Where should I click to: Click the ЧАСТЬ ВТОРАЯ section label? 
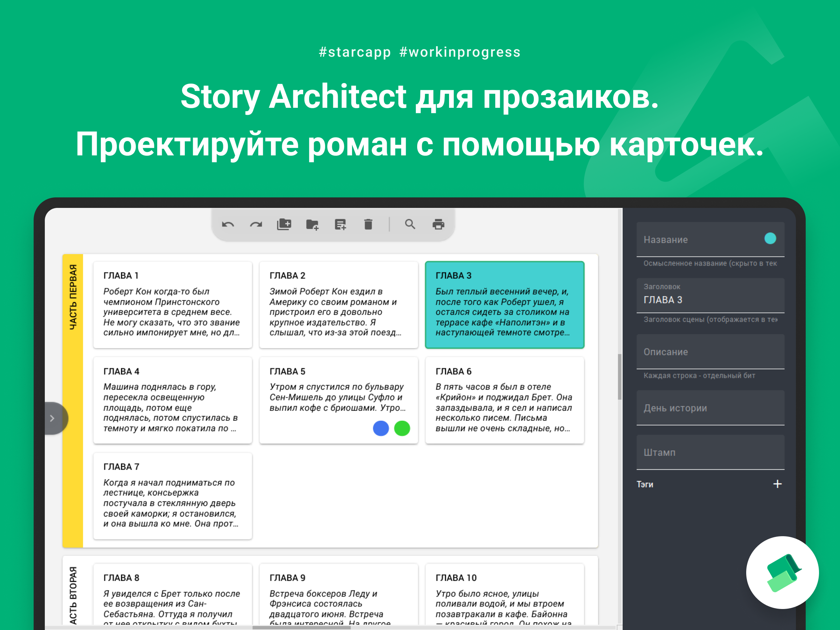pos(73,595)
